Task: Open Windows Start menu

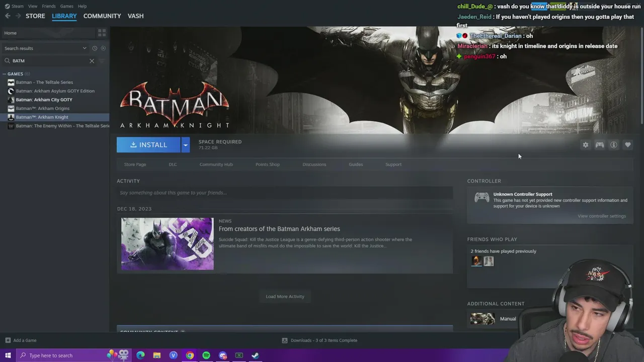Action: 8,355
